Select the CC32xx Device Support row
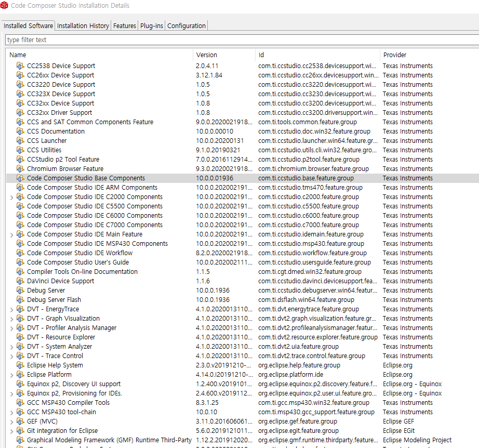 [x=243, y=103]
